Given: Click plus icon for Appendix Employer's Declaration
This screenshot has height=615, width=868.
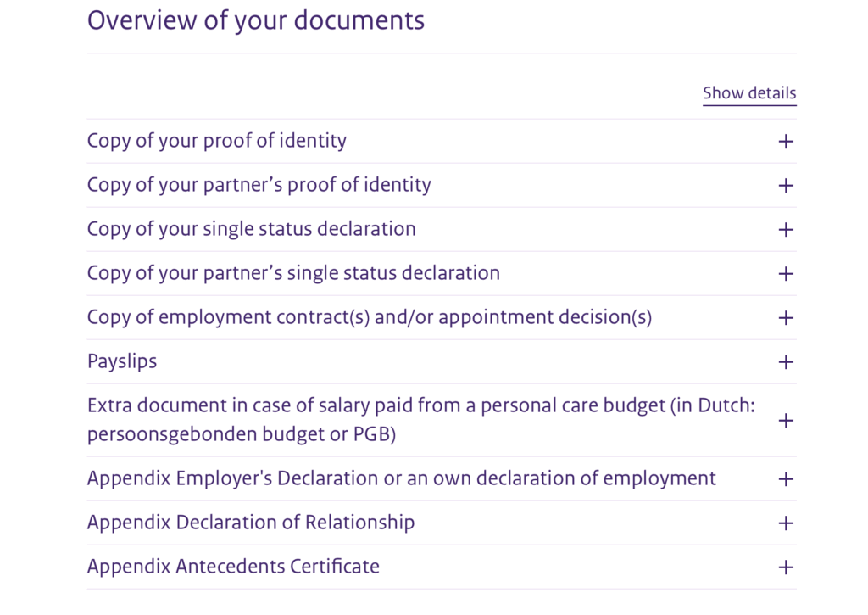Looking at the screenshot, I should point(786,479).
